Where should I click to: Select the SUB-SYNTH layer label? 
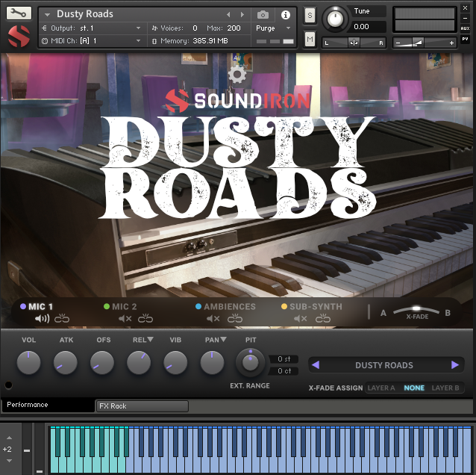316,307
